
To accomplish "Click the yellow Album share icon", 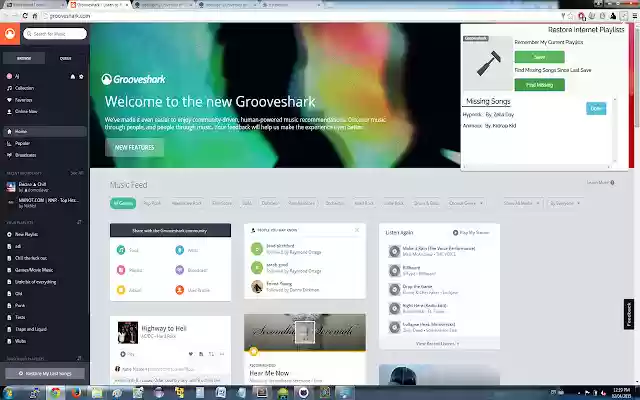I will click(x=121, y=290).
